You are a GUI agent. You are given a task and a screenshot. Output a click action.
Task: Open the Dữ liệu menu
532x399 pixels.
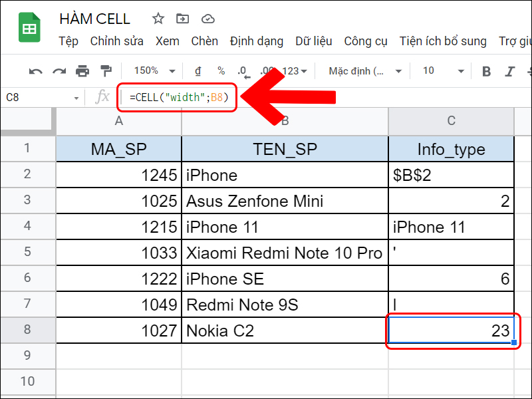click(313, 41)
